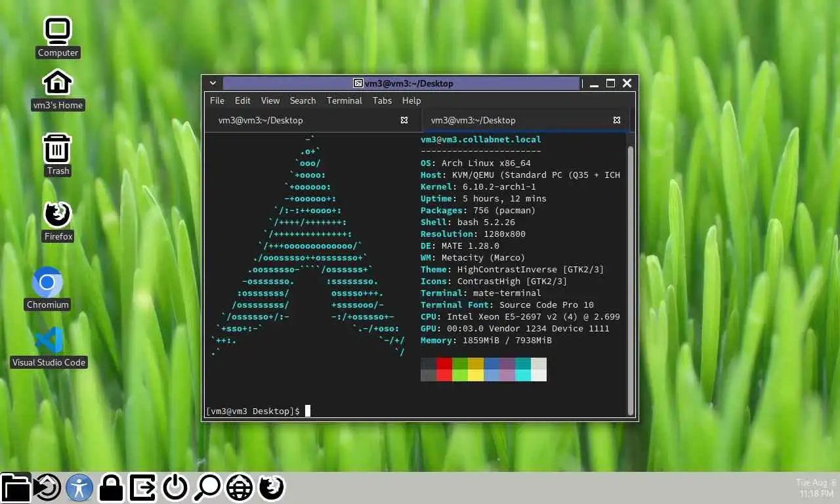The image size is (840, 504).
Task: Open the Search menu
Action: tap(303, 100)
